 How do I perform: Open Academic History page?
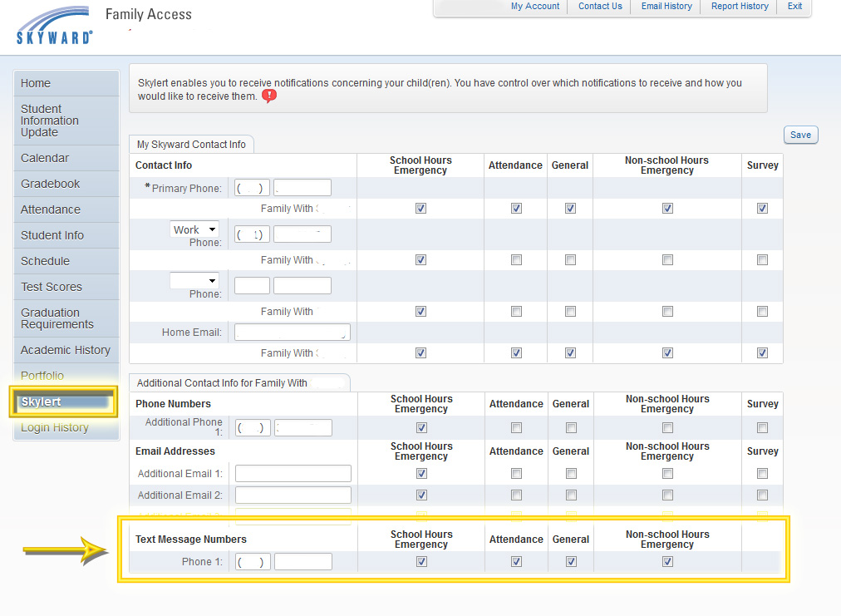[x=66, y=350]
